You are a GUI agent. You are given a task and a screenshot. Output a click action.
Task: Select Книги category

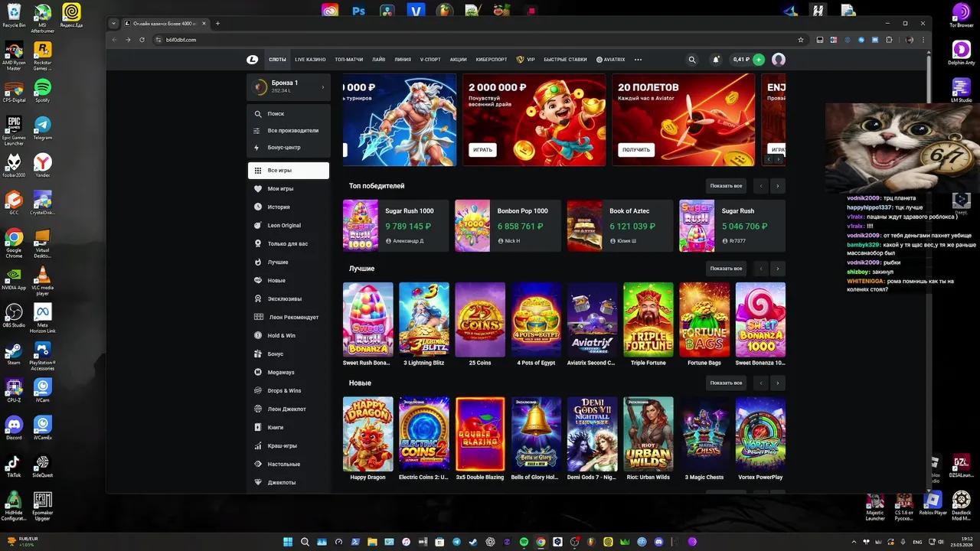(x=289, y=427)
